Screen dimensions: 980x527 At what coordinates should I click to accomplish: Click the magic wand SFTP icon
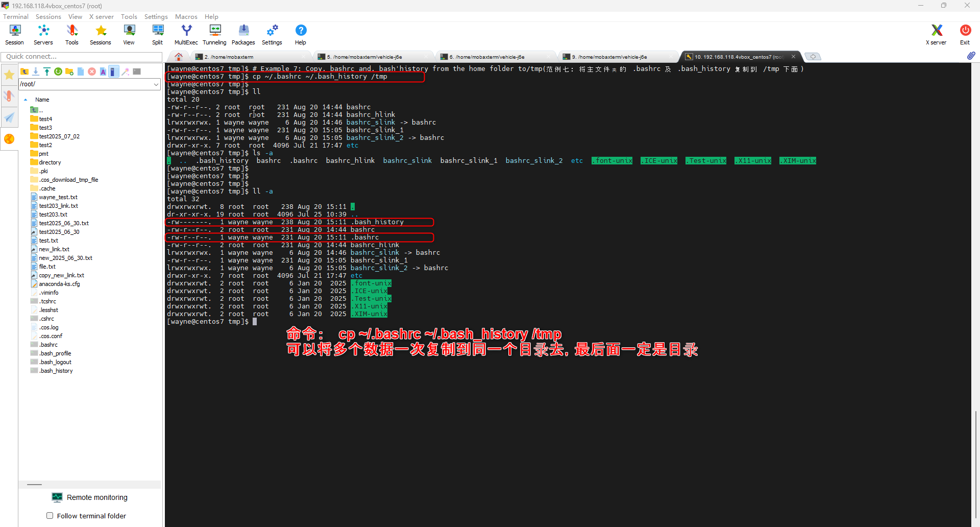[x=126, y=71]
